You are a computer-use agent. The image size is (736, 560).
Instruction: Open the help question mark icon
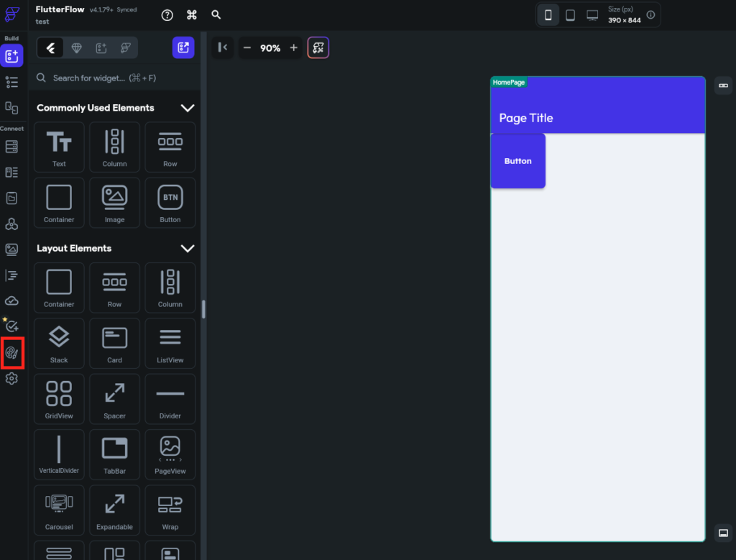[167, 15]
